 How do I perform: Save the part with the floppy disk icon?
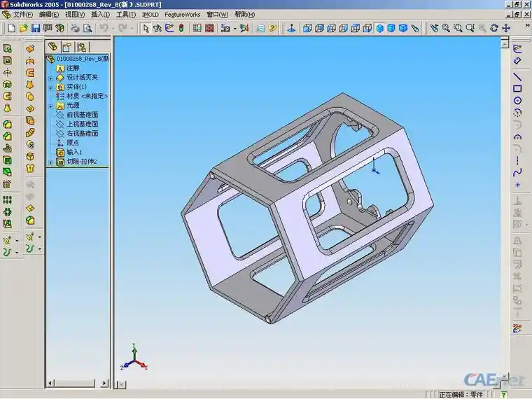[x=36, y=28]
